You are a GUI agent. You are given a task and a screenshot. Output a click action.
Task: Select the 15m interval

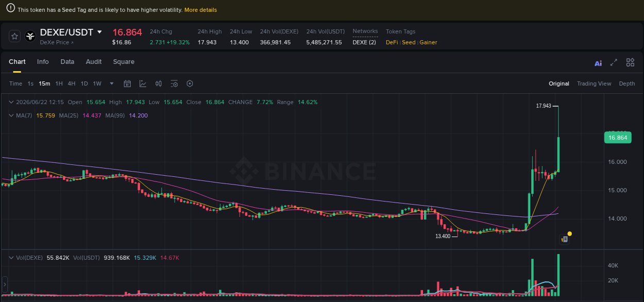(44, 83)
